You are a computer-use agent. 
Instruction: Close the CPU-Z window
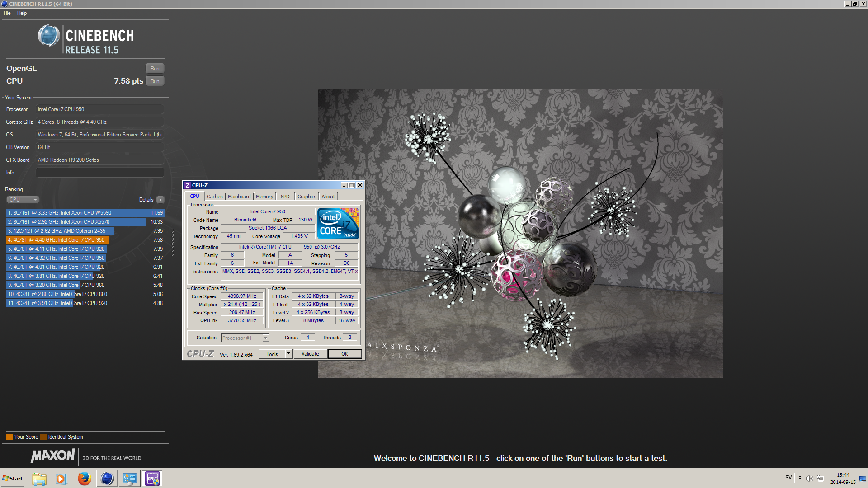(360, 185)
